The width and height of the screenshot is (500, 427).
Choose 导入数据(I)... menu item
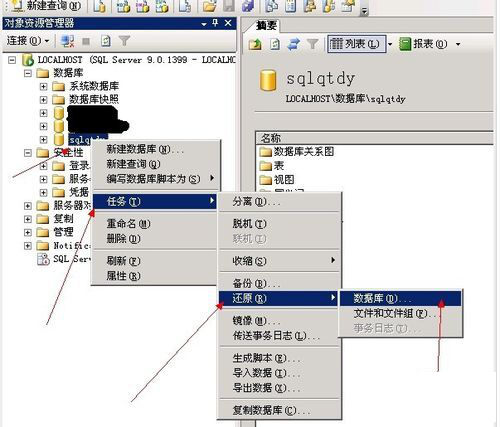point(279,373)
